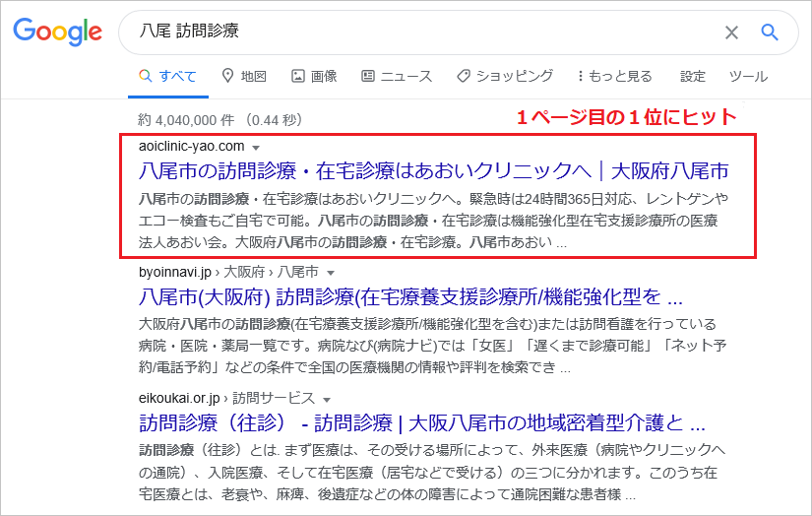812x516 pixels.
Task: Click the aoiclinic-yao.com URL text
Action: [192, 146]
